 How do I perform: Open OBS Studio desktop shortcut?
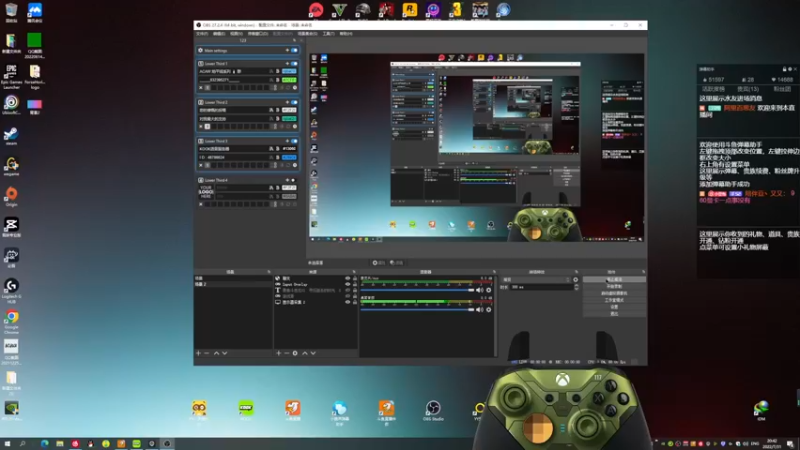433,410
